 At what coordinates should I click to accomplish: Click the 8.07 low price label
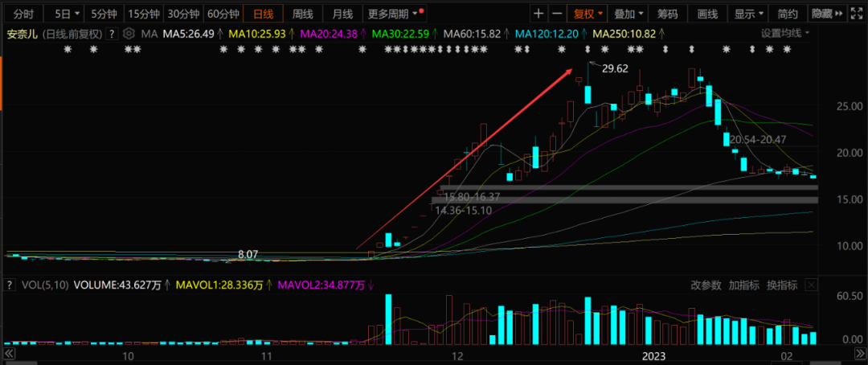coord(248,255)
